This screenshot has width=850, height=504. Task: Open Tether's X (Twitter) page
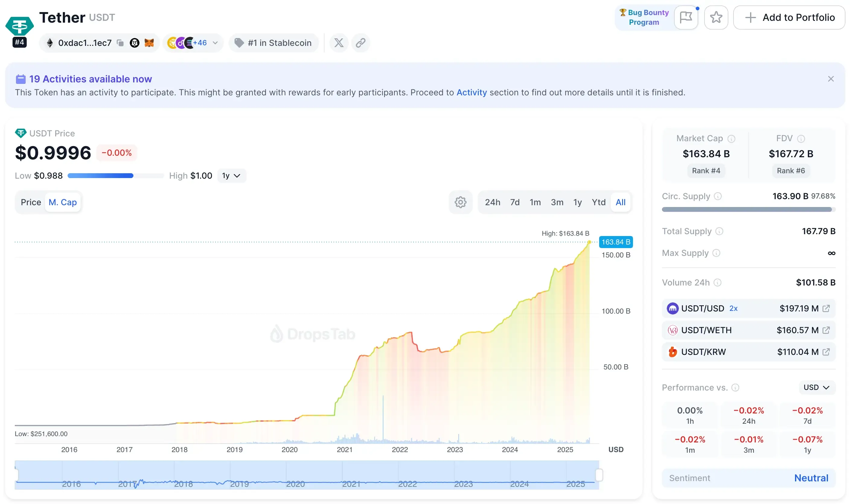coord(339,43)
